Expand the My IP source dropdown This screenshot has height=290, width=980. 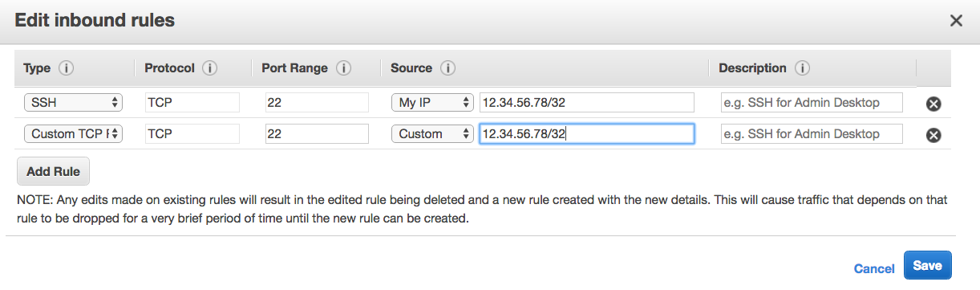click(433, 102)
